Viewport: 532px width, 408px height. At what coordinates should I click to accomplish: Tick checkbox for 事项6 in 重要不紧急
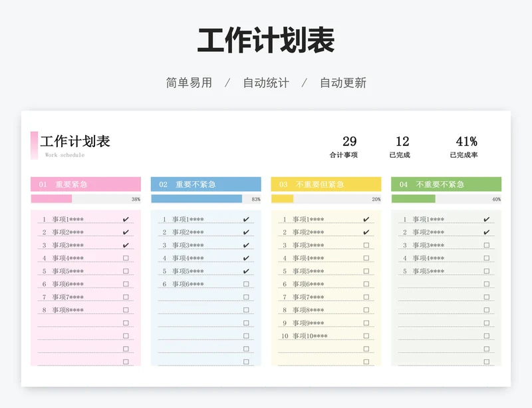[246, 284]
